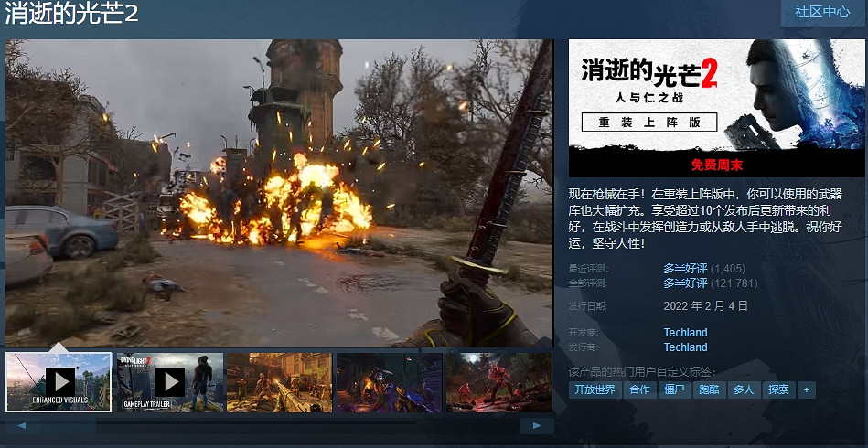Click the 发行日期 label

tap(588, 305)
